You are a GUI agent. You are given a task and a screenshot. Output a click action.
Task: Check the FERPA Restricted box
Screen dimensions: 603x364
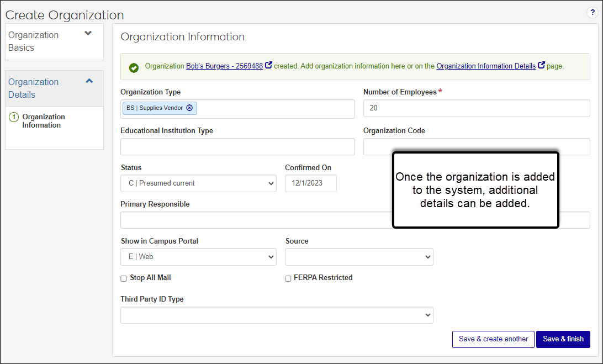click(288, 278)
